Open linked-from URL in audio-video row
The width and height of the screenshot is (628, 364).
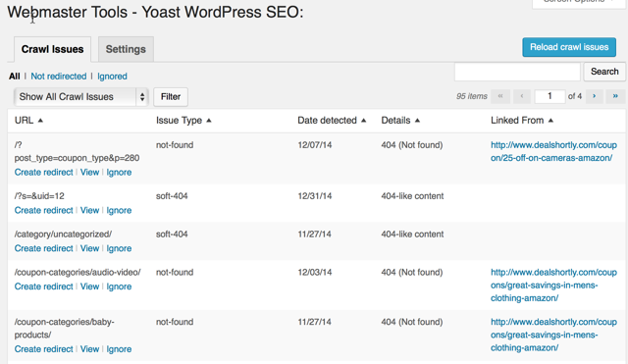553,286
